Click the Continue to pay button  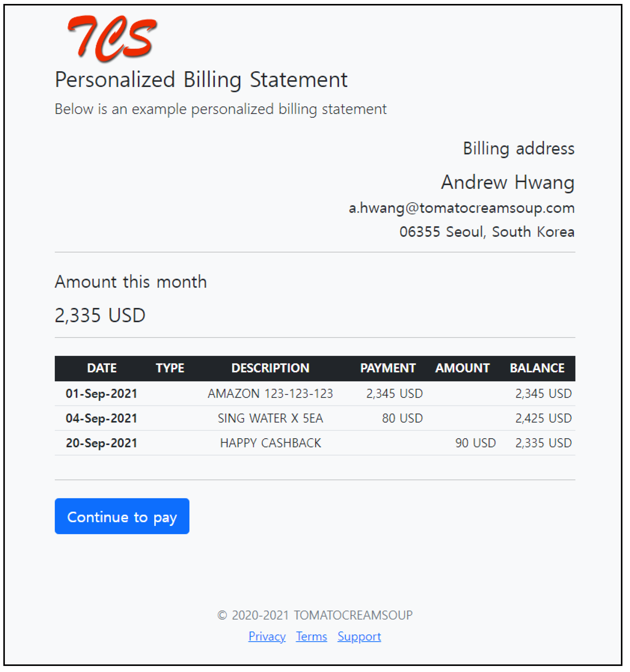tap(122, 517)
